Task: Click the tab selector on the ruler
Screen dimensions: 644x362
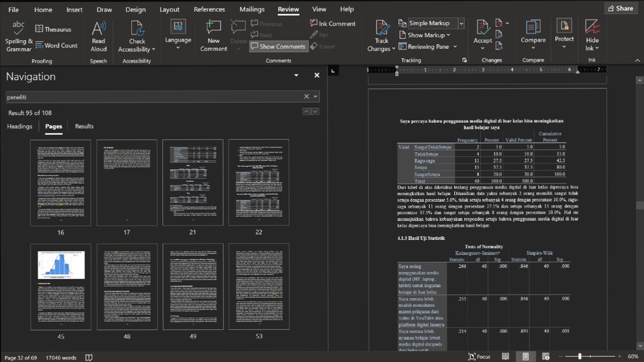Action: click(x=333, y=71)
